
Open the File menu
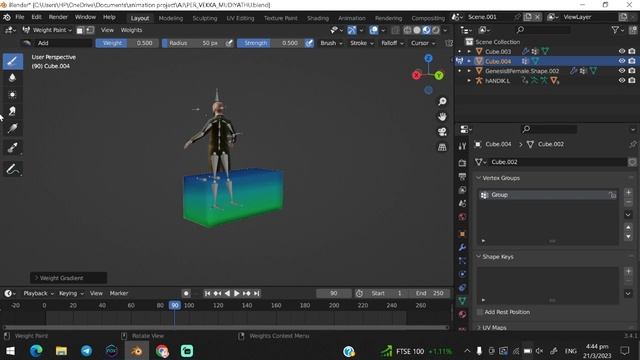click(x=20, y=17)
